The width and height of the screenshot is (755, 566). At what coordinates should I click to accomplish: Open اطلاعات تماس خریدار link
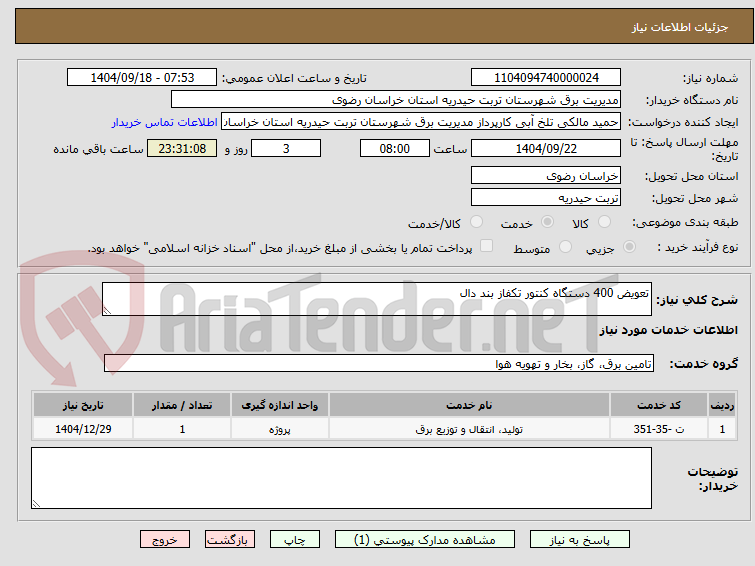point(165,122)
